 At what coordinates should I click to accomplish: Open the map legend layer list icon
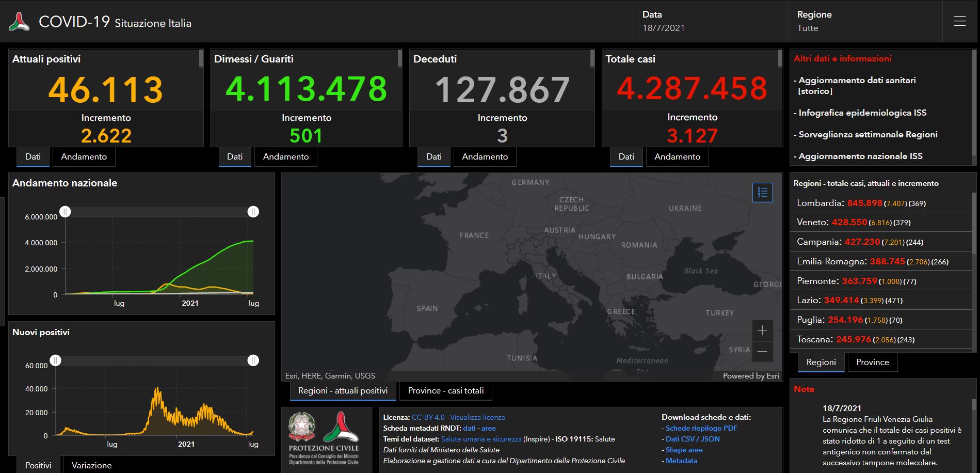[762, 192]
